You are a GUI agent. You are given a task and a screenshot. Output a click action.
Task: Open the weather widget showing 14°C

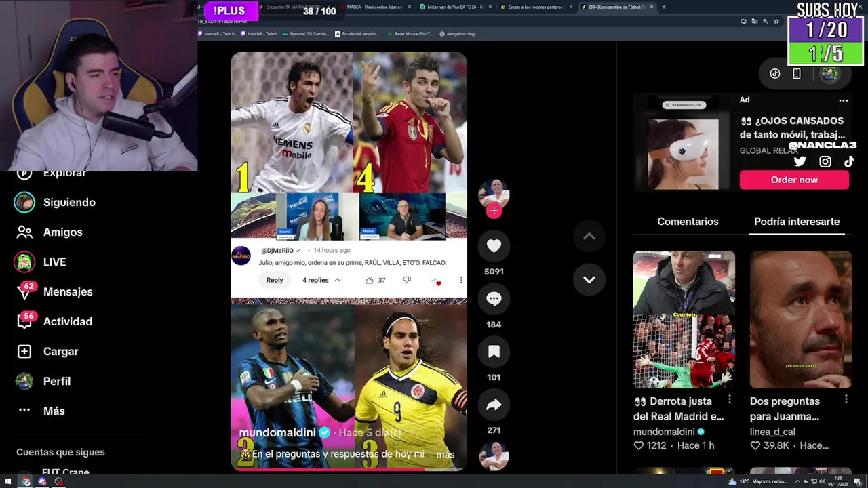click(x=759, y=481)
